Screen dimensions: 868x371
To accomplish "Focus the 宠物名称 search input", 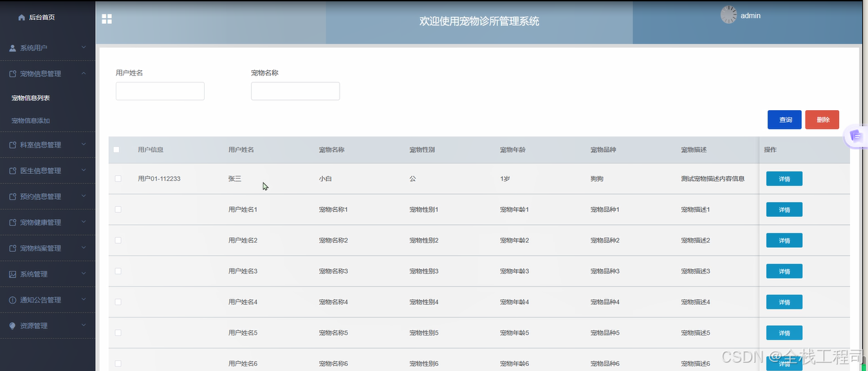I will (295, 91).
